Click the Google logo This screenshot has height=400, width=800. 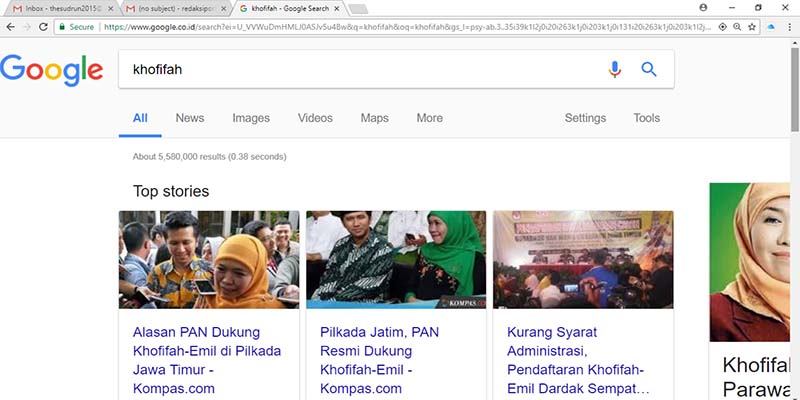pyautogui.click(x=52, y=70)
